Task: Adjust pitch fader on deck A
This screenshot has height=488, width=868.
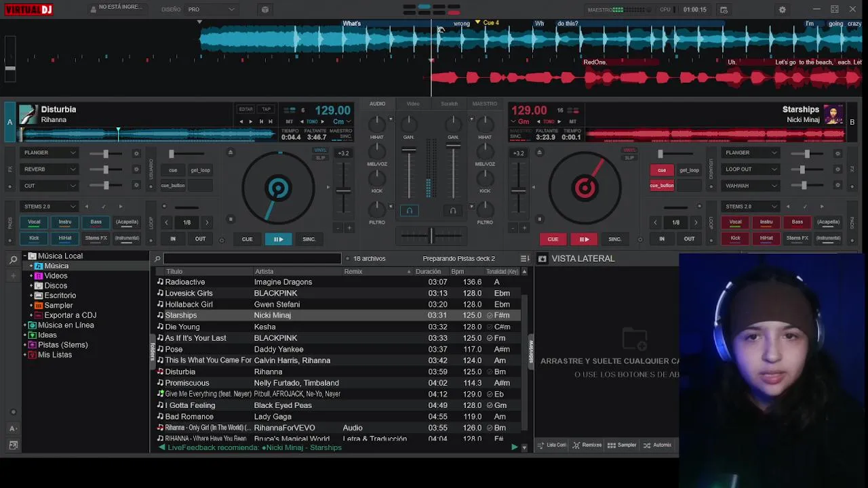Action: tap(344, 190)
